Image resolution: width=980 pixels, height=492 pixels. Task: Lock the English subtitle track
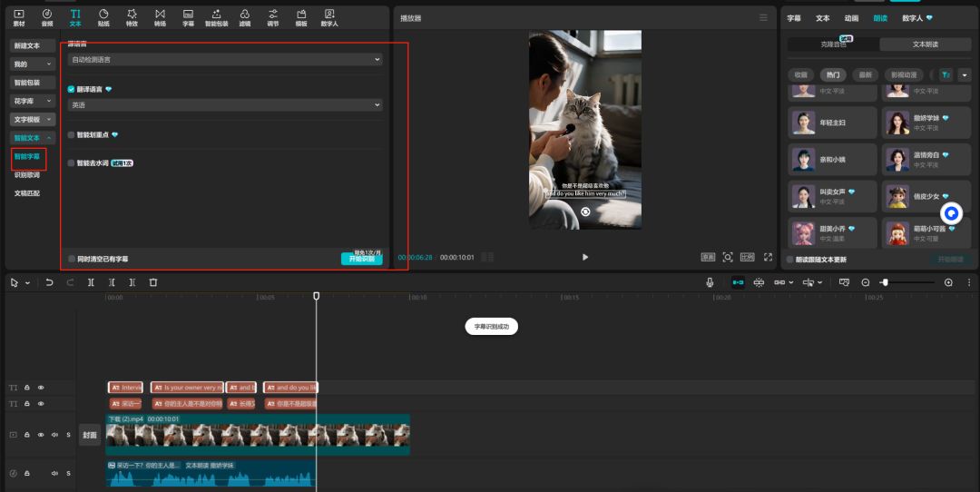pos(27,388)
